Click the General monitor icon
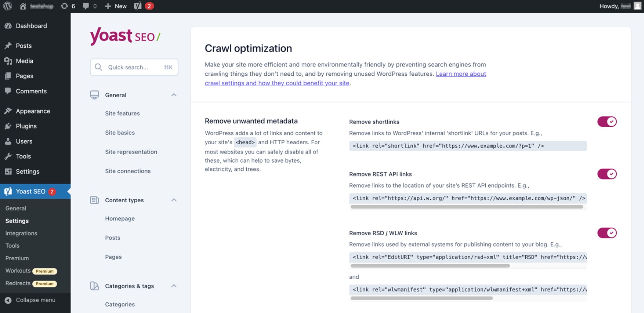 pyautogui.click(x=95, y=95)
